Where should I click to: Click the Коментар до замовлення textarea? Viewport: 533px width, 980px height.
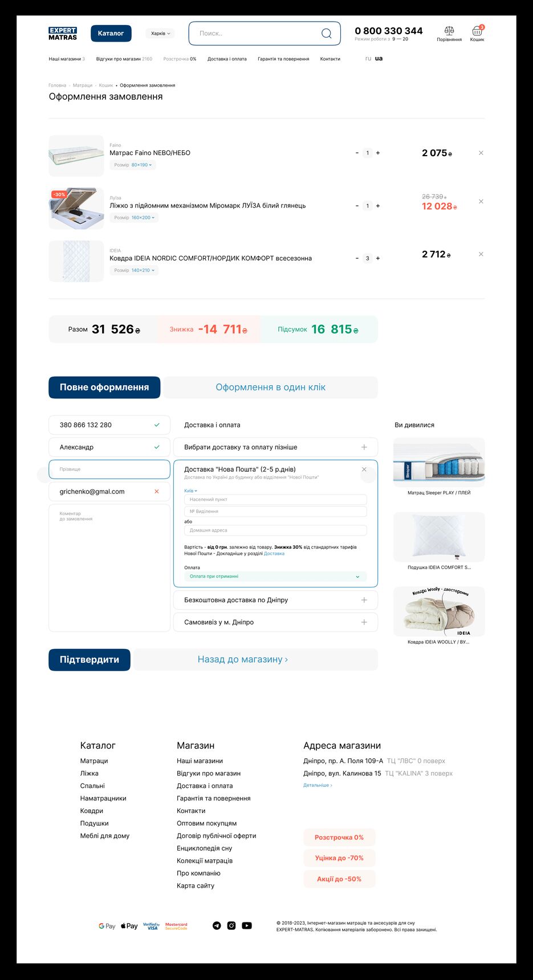pyautogui.click(x=109, y=568)
